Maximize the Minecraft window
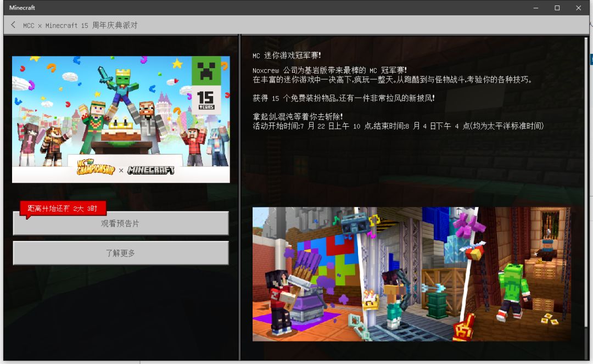This screenshot has height=364, width=593. [x=557, y=8]
